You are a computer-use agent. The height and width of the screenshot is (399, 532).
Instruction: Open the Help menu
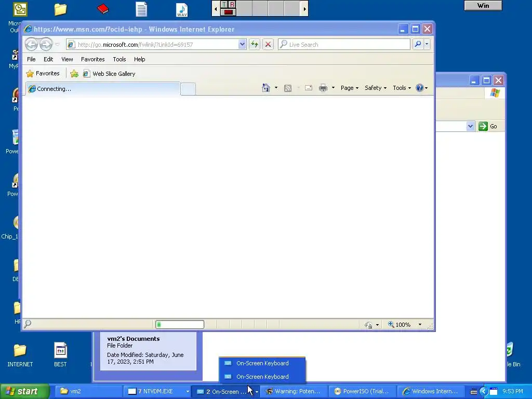[139, 59]
